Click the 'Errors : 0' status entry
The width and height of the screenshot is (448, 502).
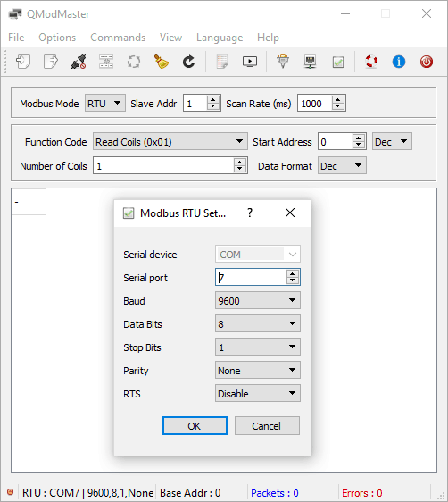[x=362, y=493]
